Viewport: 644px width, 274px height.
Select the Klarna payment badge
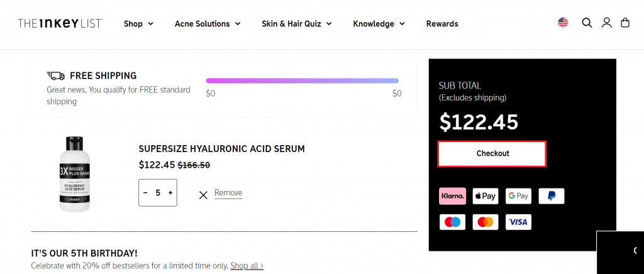tap(453, 196)
